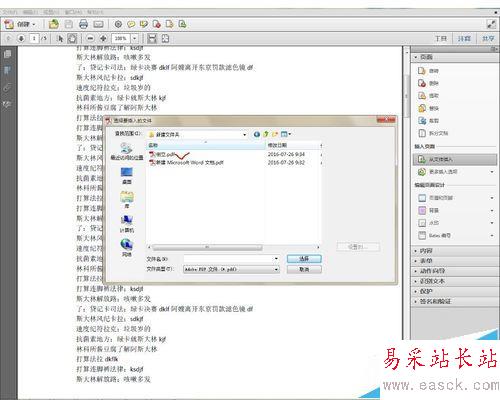Click Rotate pages in Tools panel

(x=429, y=71)
